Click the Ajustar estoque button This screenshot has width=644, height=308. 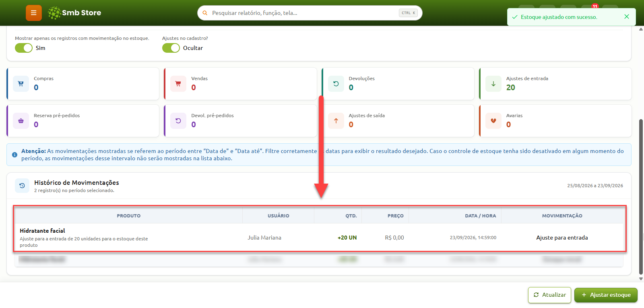pyautogui.click(x=606, y=295)
